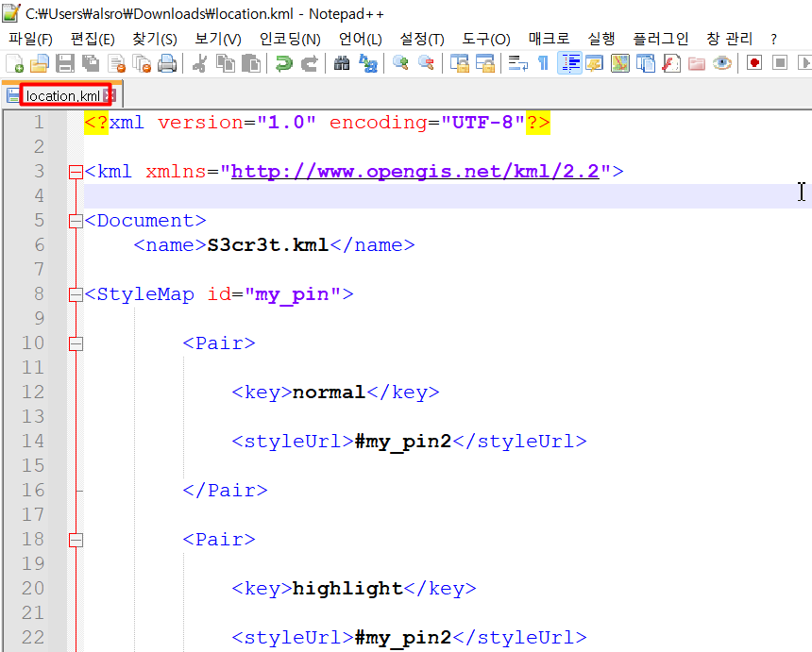
Task: Click line number 1 in margin
Action: click(x=39, y=123)
